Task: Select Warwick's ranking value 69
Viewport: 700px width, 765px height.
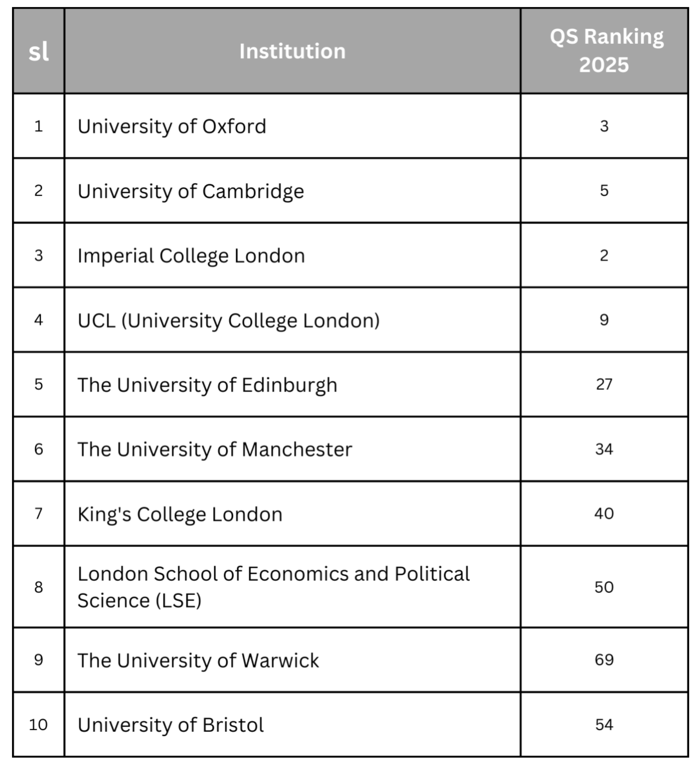Action: tap(604, 659)
